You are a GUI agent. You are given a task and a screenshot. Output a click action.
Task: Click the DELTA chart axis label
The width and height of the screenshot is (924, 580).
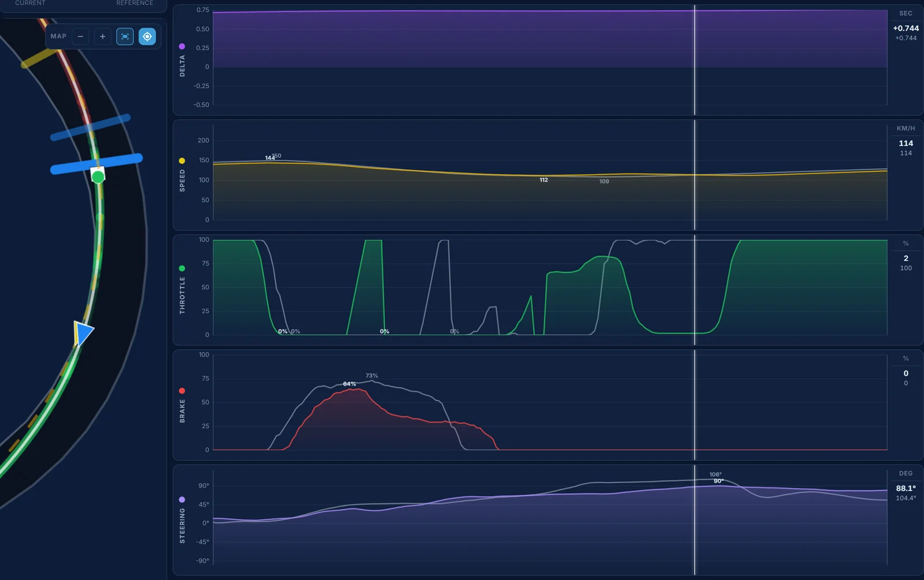click(x=182, y=66)
